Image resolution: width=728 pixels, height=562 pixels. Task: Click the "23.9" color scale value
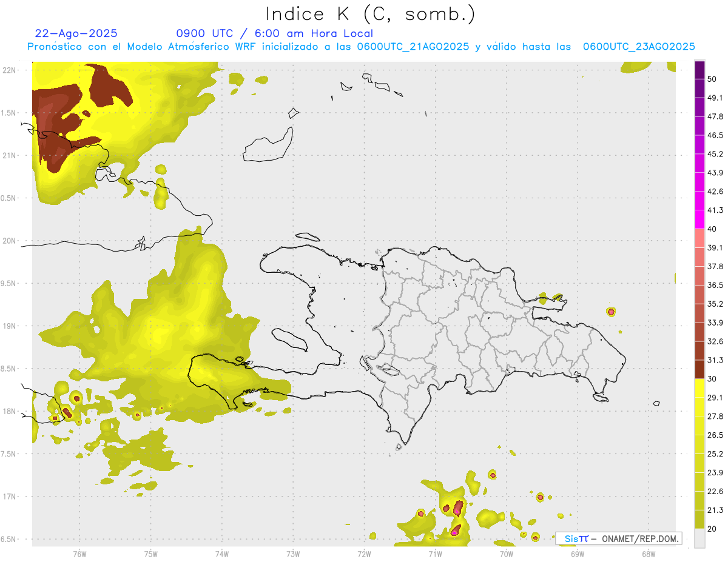[x=715, y=472]
